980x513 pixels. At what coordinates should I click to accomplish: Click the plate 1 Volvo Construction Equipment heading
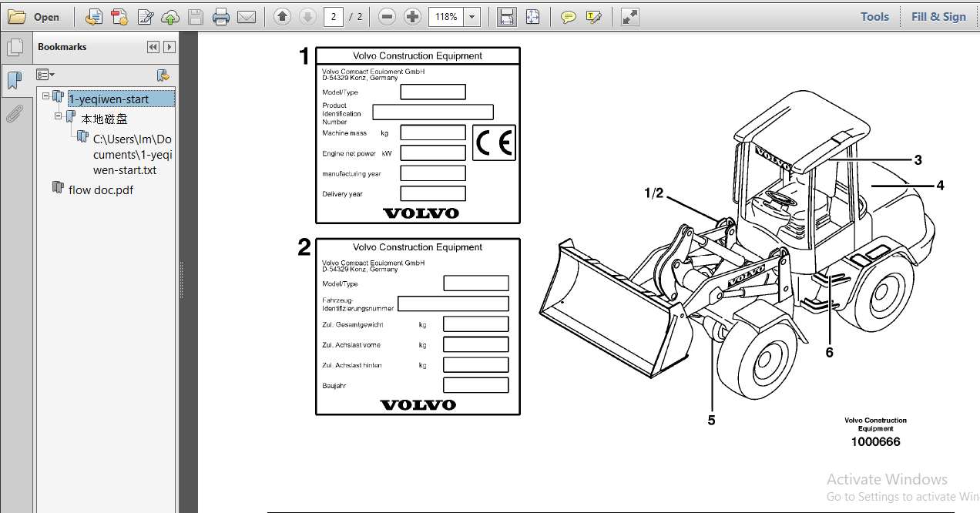click(x=418, y=55)
